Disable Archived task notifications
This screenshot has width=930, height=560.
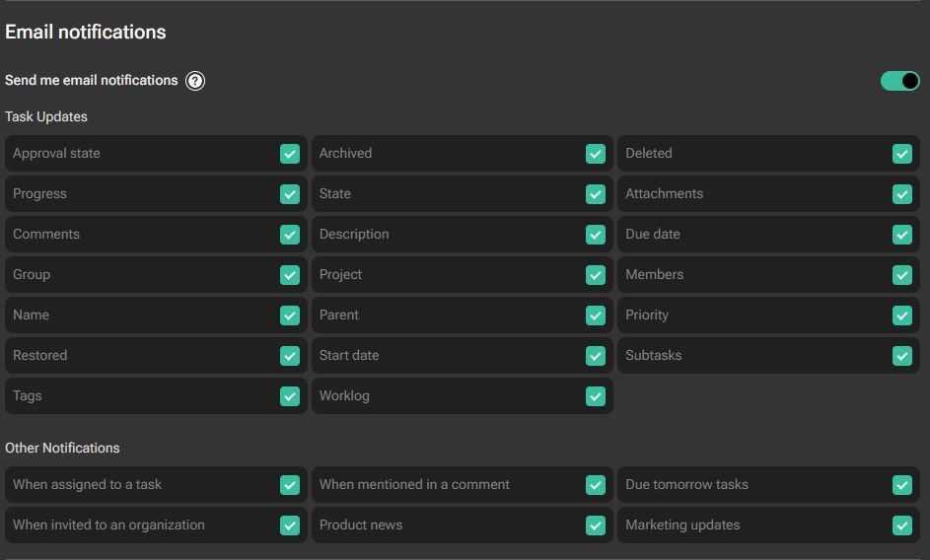(596, 154)
